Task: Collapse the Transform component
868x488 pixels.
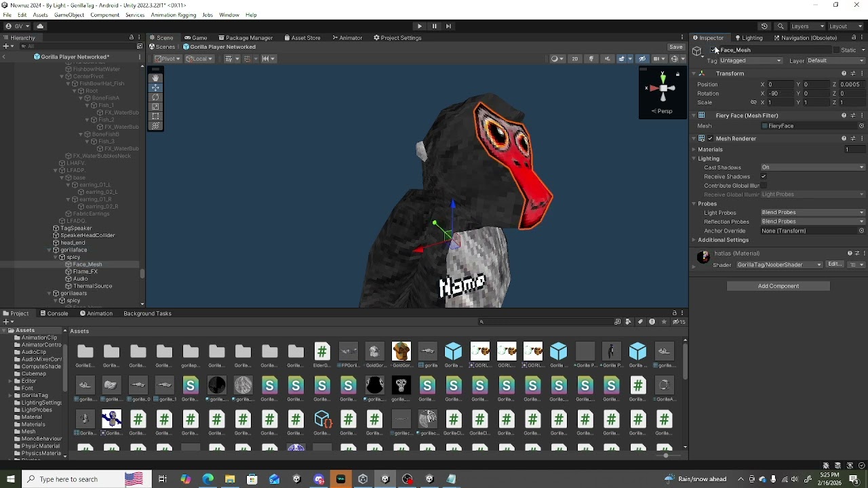Action: [694, 74]
